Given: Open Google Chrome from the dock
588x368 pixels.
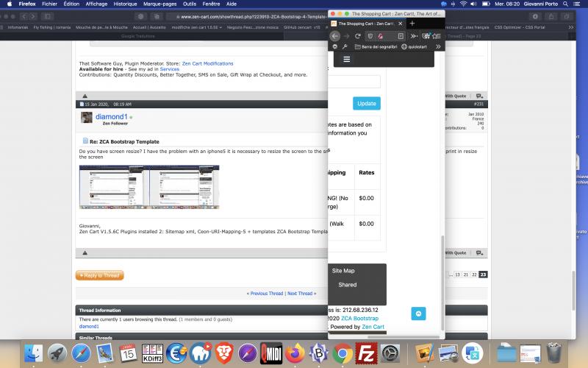Looking at the screenshot, I should [342, 353].
